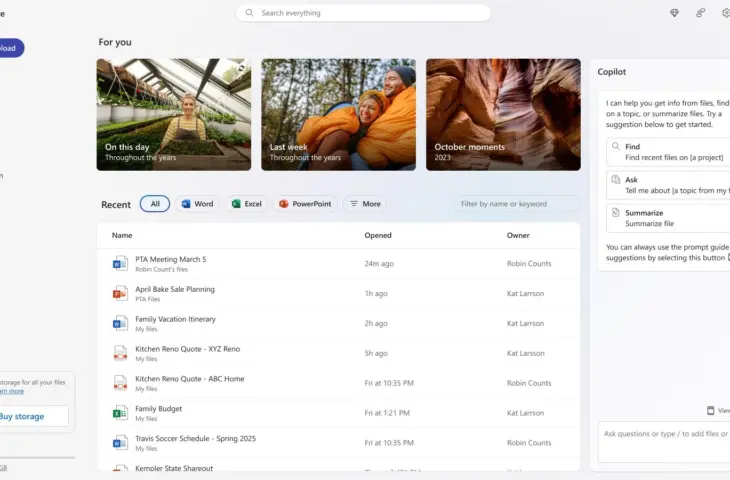Open the Last week memory card
Screen dimensions: 730x480
pos(338,115)
